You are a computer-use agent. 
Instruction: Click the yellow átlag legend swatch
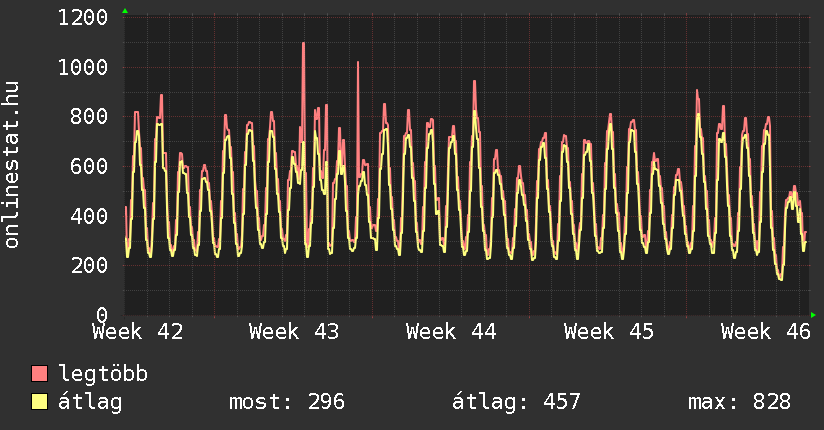[40, 402]
